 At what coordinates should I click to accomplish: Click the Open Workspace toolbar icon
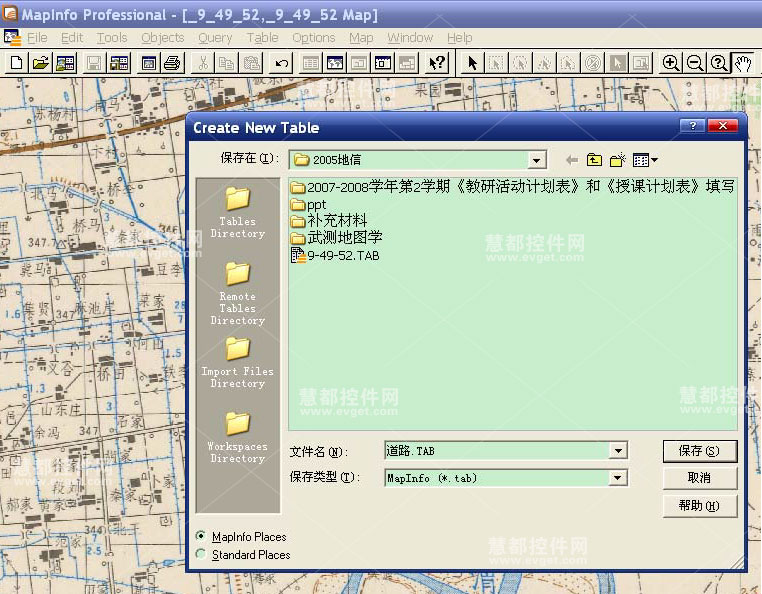click(65, 63)
